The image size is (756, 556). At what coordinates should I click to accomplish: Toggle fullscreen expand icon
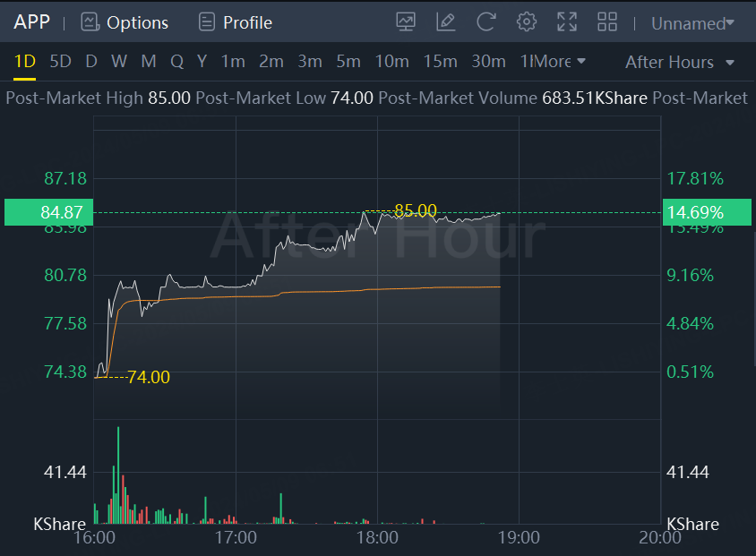click(567, 22)
